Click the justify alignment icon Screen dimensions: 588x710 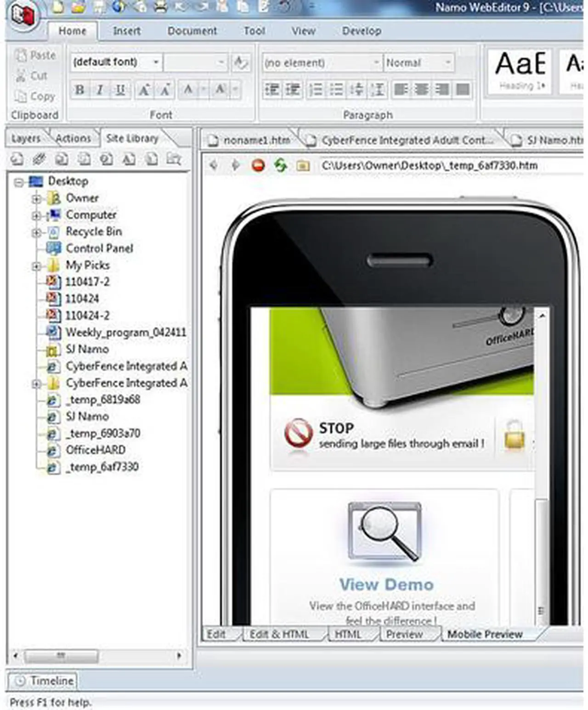tap(463, 90)
